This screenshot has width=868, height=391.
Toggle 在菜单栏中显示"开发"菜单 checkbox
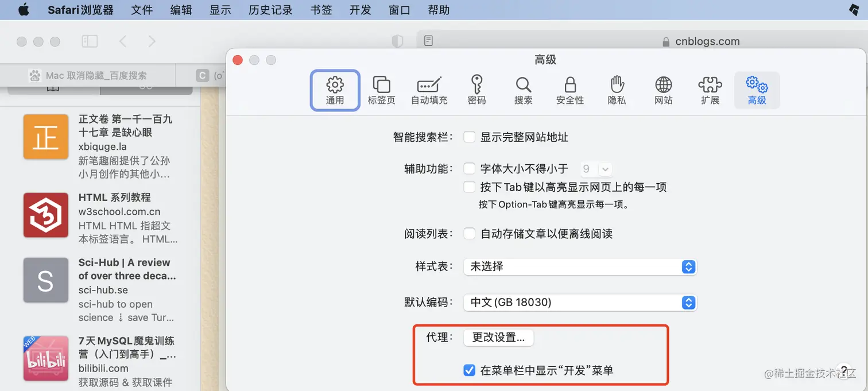click(470, 370)
